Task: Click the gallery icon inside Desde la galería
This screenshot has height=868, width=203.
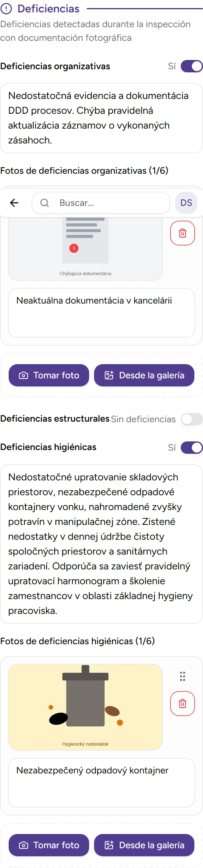Action: pos(109,375)
